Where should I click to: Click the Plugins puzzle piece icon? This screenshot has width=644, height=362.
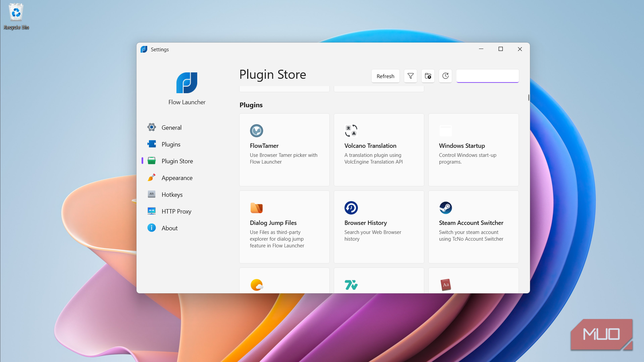click(x=152, y=144)
